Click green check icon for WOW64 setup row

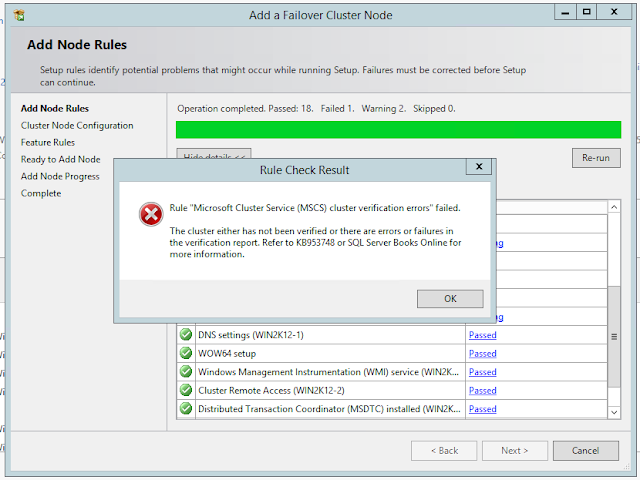click(186, 353)
